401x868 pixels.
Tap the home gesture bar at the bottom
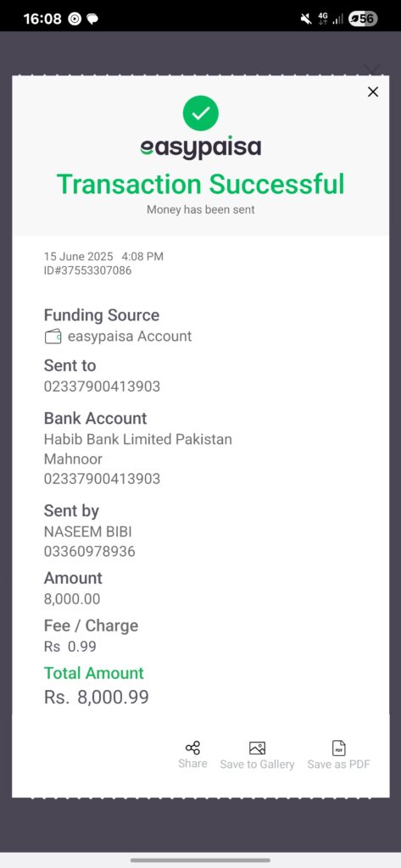click(x=200, y=860)
